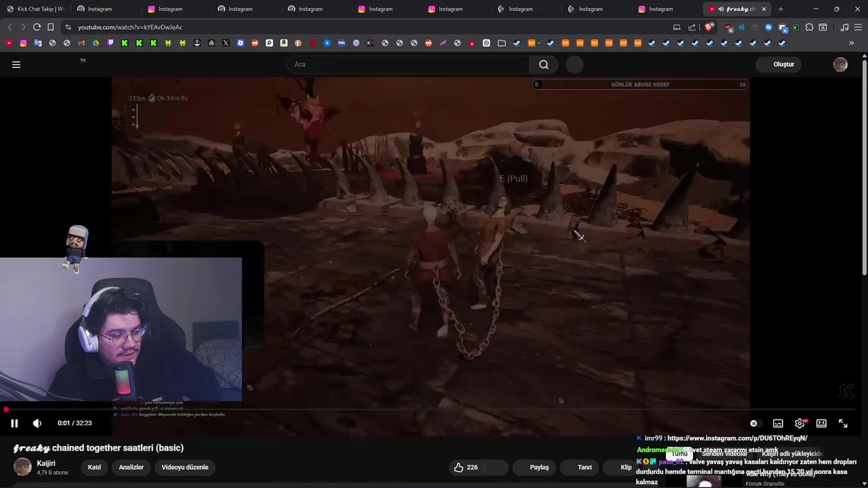This screenshot has height=488, width=868.
Task: Click the dislike button beside 226
Action: pyautogui.click(x=496, y=467)
